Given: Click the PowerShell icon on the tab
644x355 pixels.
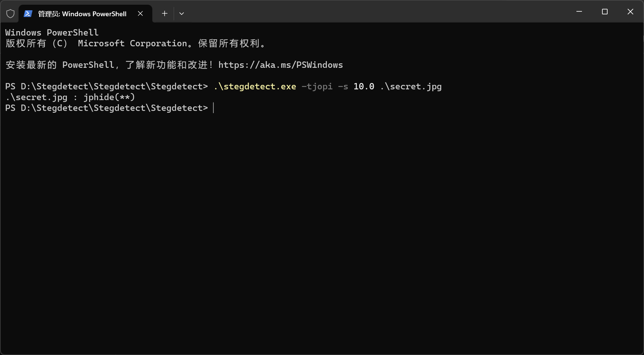Looking at the screenshot, I should [28, 14].
